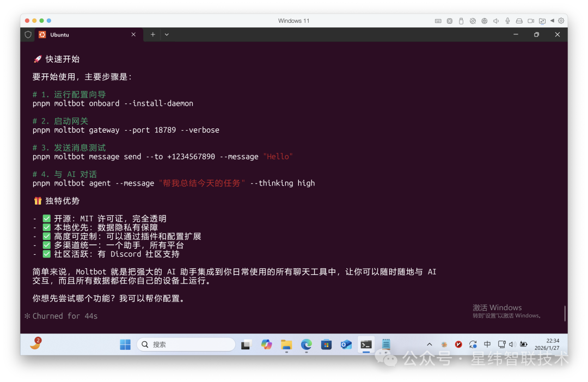Click the hard disk icon in the VM toolbar
588x382 pixels.
(x=519, y=21)
